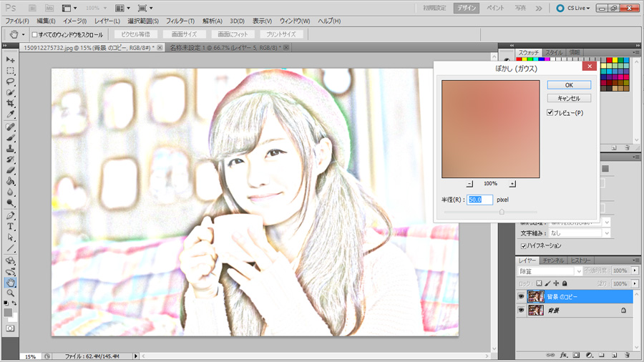Select the Type (T) tool

(11, 227)
